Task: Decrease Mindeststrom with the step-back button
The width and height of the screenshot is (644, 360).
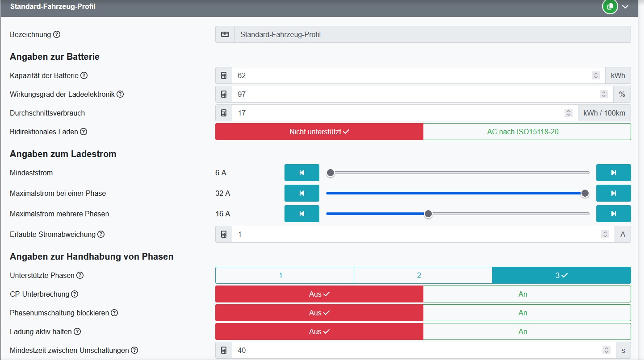Action: click(302, 173)
